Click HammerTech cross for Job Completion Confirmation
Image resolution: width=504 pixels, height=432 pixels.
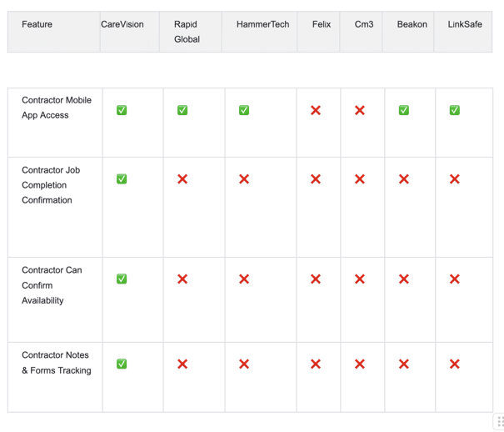[244, 179]
